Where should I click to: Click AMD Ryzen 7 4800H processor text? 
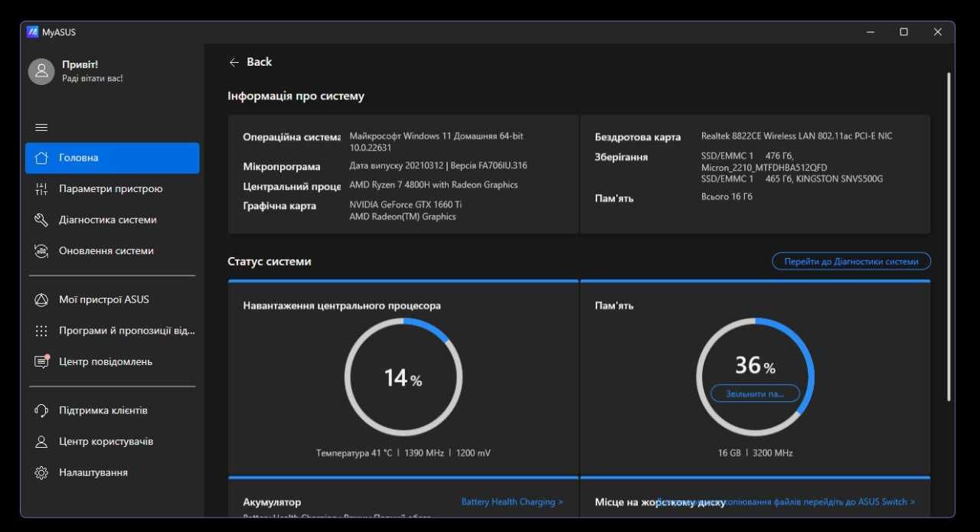pyautogui.click(x=433, y=184)
